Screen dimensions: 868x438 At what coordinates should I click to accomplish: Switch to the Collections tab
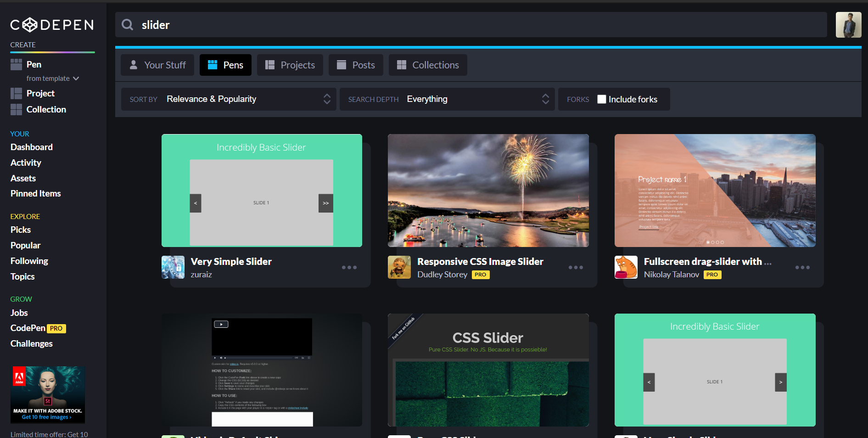[x=428, y=65]
